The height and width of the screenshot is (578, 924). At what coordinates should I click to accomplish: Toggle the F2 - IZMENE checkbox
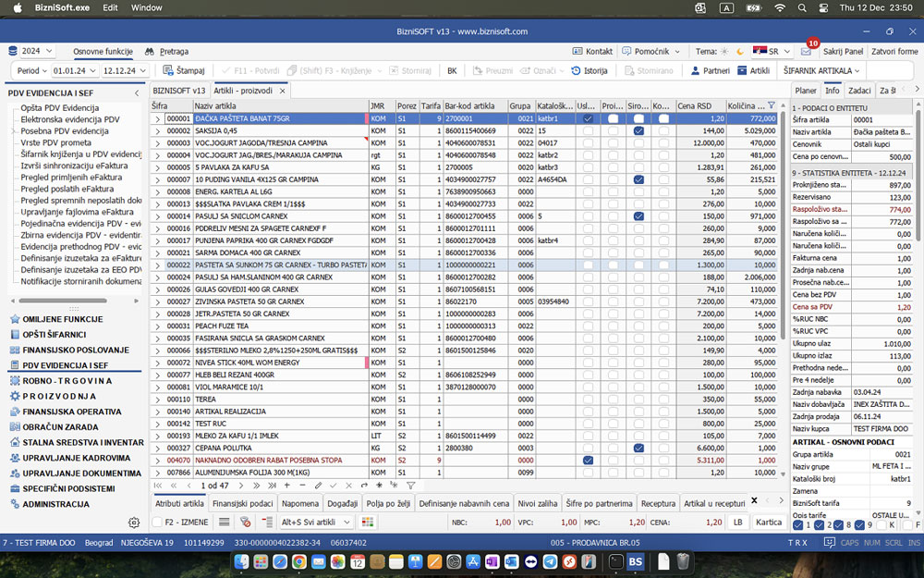(x=157, y=523)
